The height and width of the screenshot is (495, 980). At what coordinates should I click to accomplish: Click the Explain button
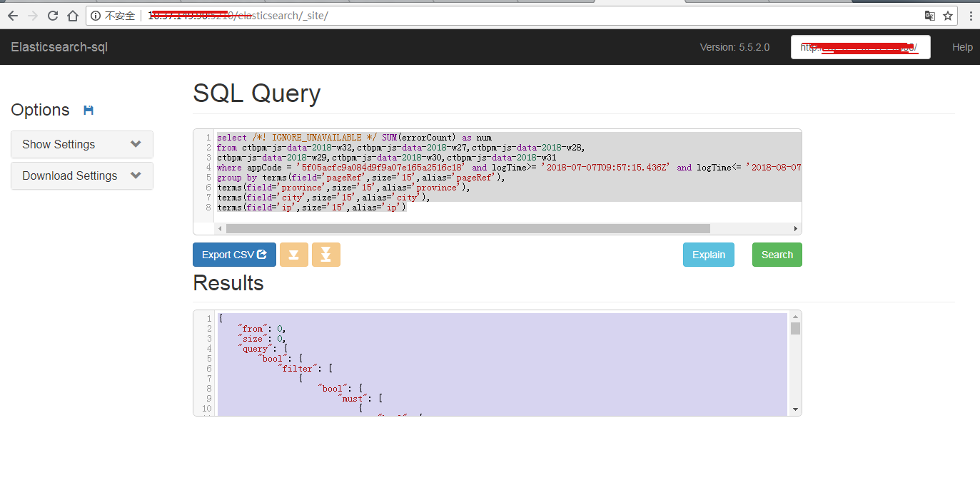tap(709, 255)
